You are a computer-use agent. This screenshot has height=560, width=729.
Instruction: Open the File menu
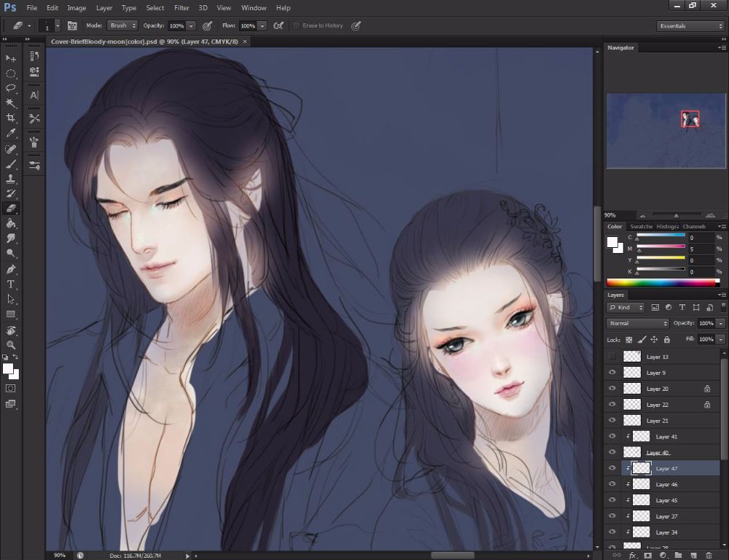32,8
